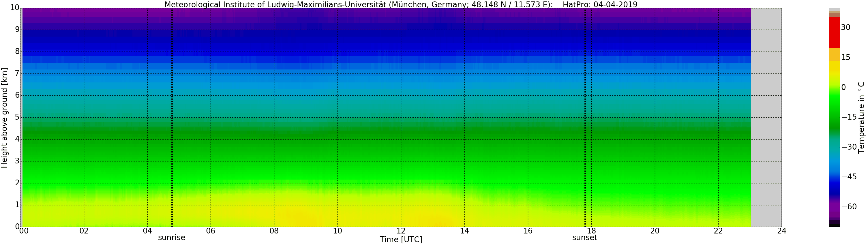Click the '15' colorbar tick label
This screenshot has height=245, width=868.
[x=846, y=58]
